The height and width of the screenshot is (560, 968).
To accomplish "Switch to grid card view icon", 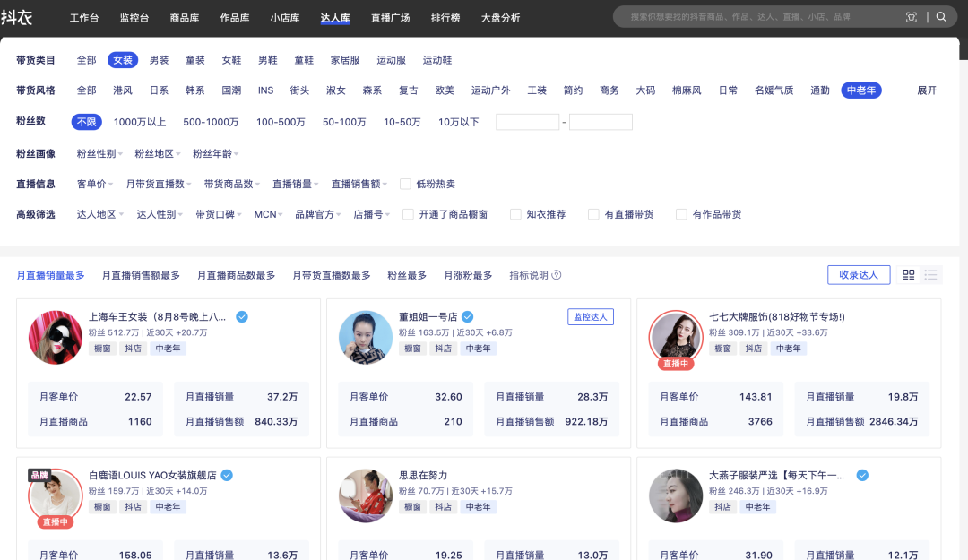I will (908, 275).
